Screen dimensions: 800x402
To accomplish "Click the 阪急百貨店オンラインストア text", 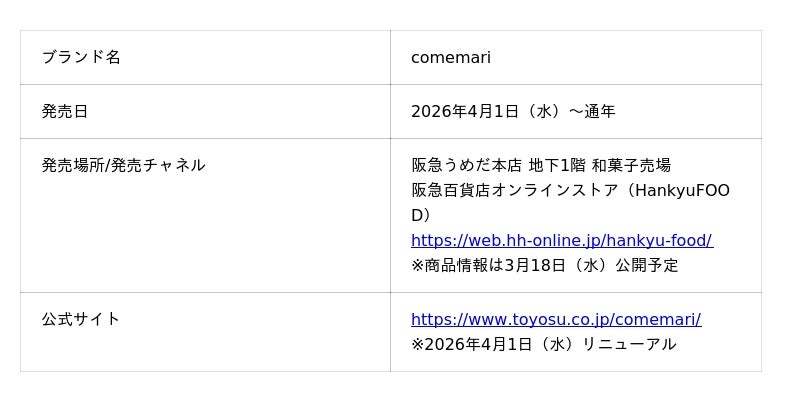I will pyautogui.click(x=514, y=190).
